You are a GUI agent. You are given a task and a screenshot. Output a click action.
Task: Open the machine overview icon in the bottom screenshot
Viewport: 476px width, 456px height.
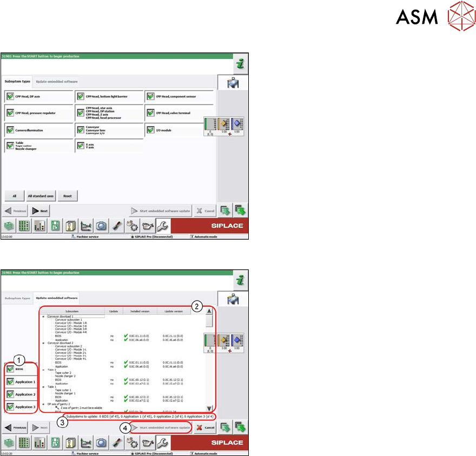tap(233, 299)
